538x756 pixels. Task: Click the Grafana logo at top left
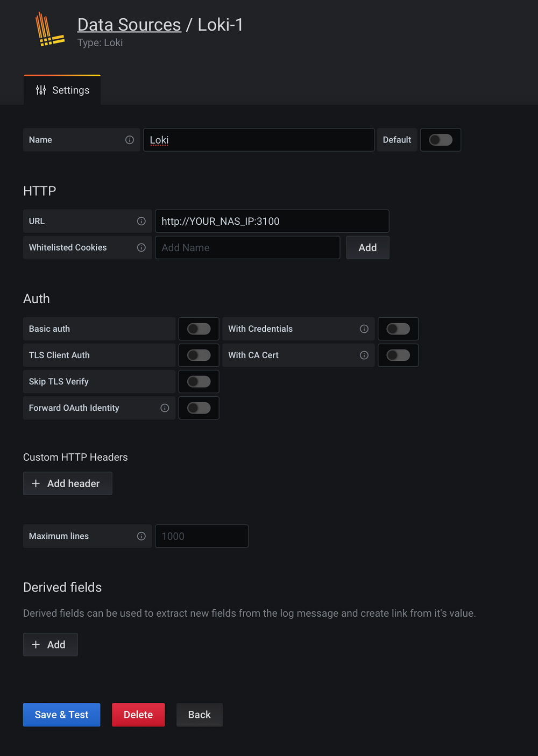coord(49,30)
